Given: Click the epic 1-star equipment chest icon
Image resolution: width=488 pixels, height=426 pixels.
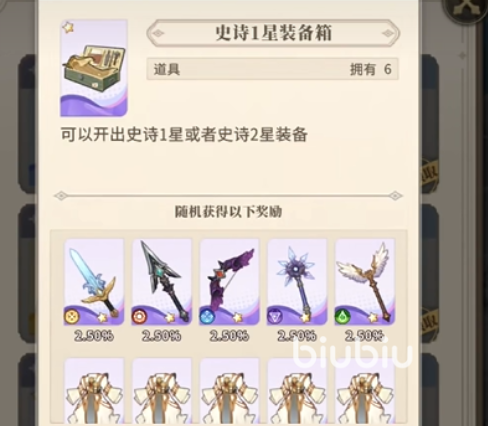Looking at the screenshot, I should (94, 68).
